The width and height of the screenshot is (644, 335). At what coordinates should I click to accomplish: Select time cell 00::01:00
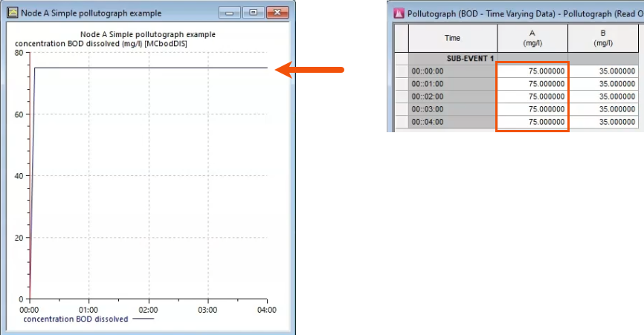453,84
